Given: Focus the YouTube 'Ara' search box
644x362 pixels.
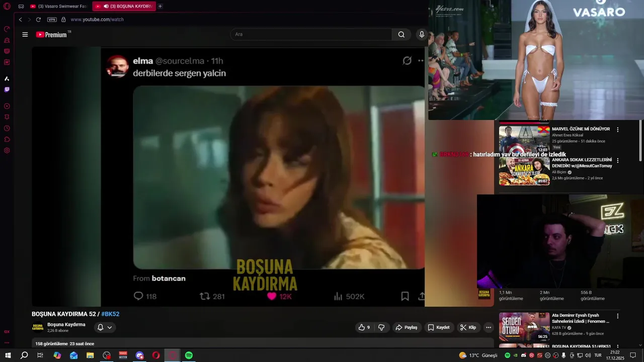Looking at the screenshot, I should [x=311, y=34].
